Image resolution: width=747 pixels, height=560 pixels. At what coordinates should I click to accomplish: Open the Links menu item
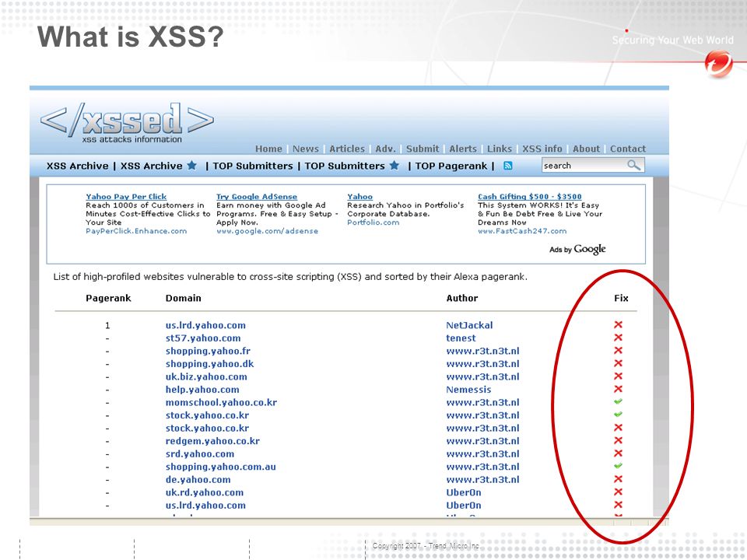pos(500,149)
